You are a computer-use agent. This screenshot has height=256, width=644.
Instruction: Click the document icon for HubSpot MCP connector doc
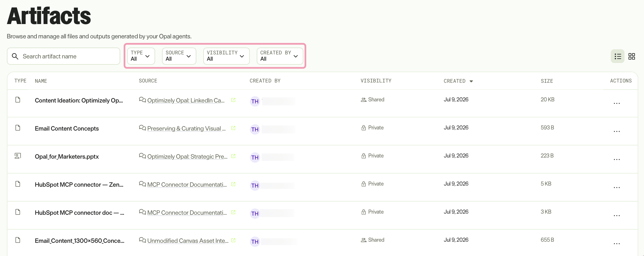18,212
